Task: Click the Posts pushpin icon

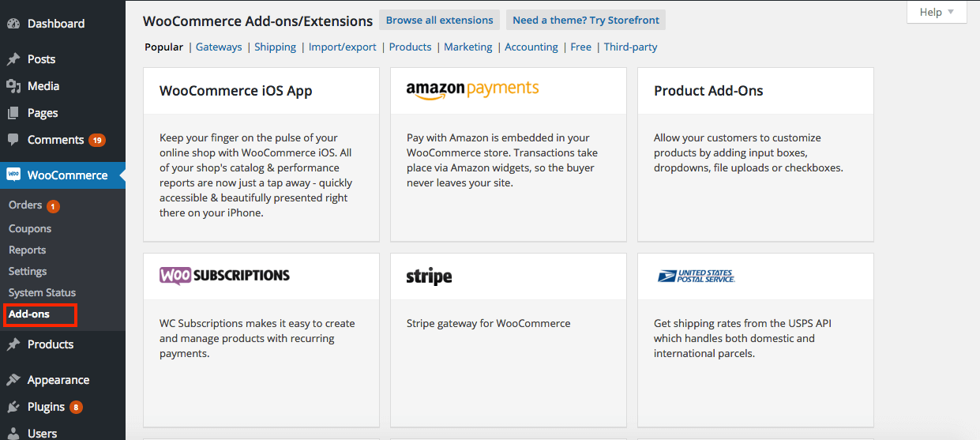Action: (13, 59)
